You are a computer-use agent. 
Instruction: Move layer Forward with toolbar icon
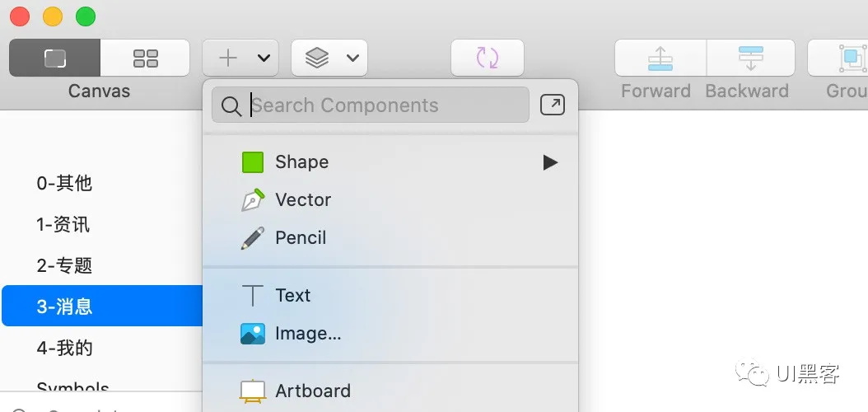[x=660, y=58]
